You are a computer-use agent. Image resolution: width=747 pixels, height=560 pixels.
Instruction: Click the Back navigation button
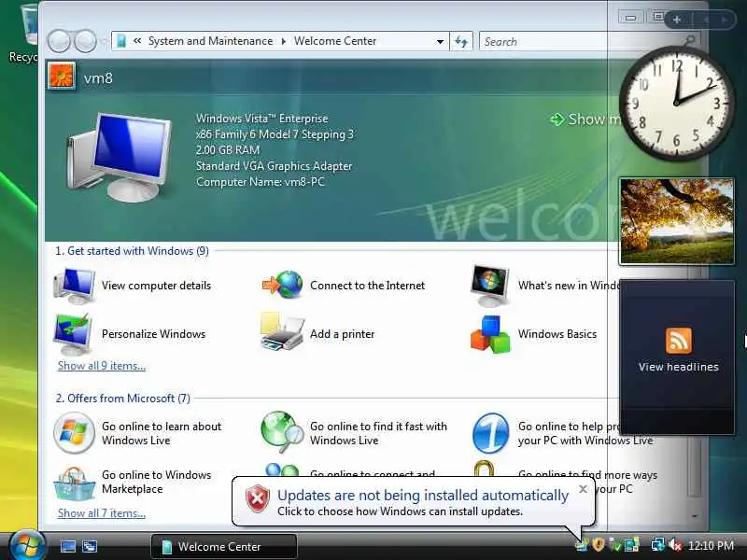click(x=59, y=41)
